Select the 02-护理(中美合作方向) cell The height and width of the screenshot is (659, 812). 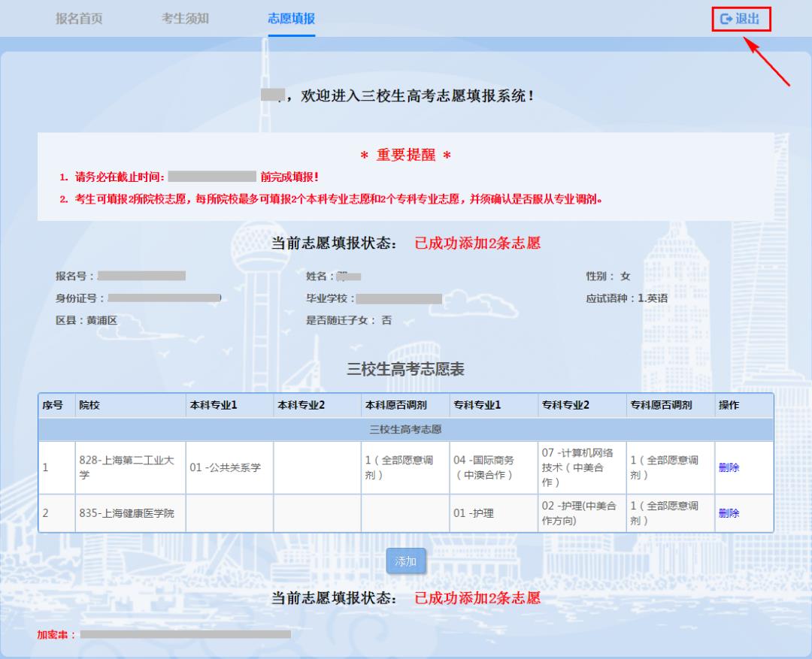pos(579,513)
